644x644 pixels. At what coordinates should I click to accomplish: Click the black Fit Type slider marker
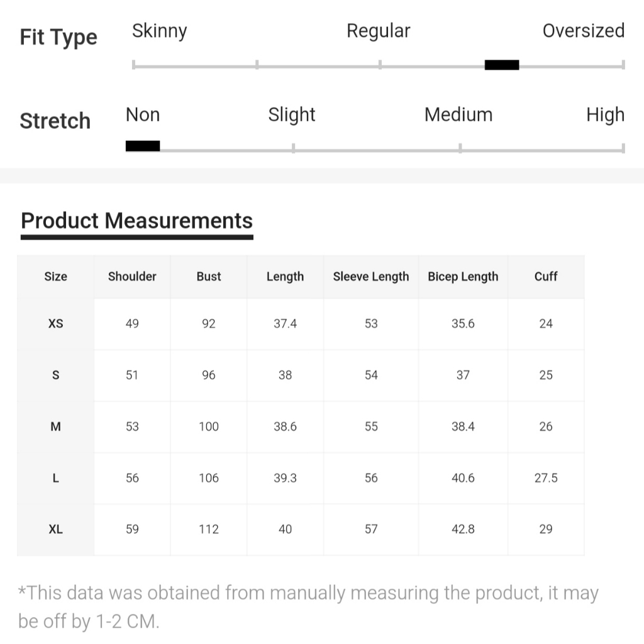pyautogui.click(x=502, y=65)
